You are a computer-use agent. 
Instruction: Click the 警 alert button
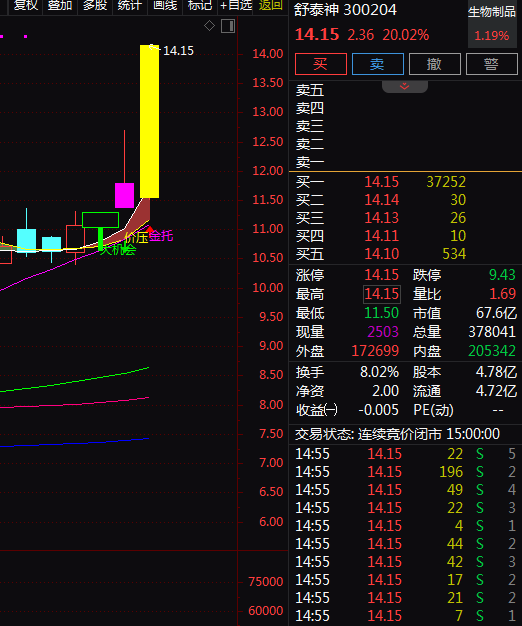492,64
